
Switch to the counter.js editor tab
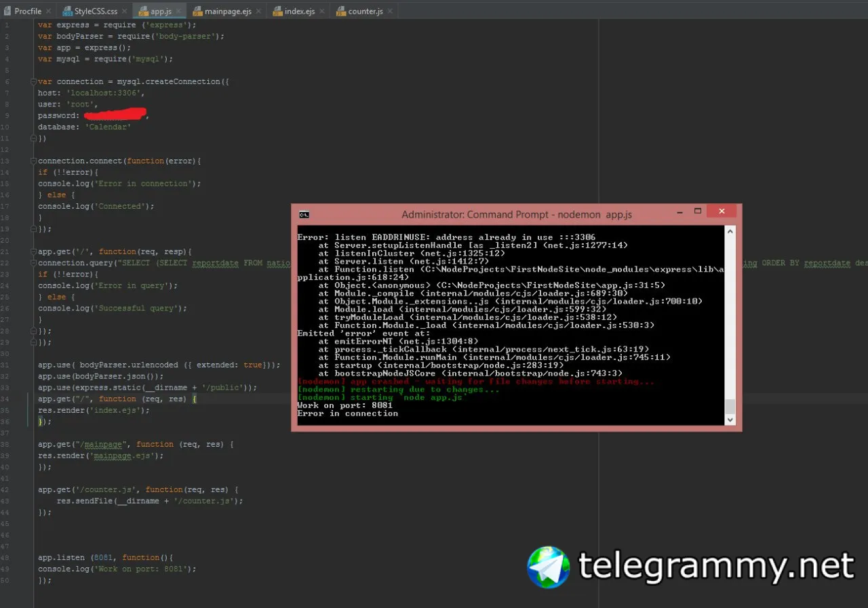[x=365, y=12]
